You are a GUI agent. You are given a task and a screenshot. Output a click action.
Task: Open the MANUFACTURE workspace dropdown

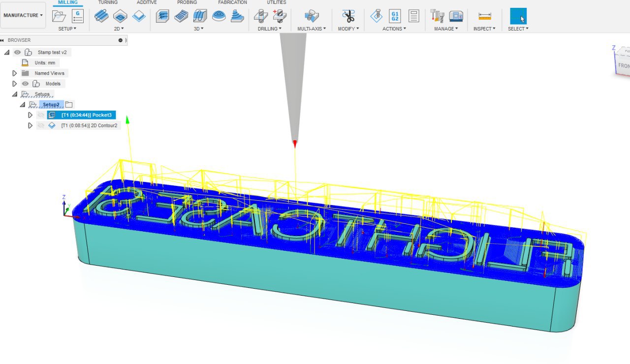click(x=23, y=15)
